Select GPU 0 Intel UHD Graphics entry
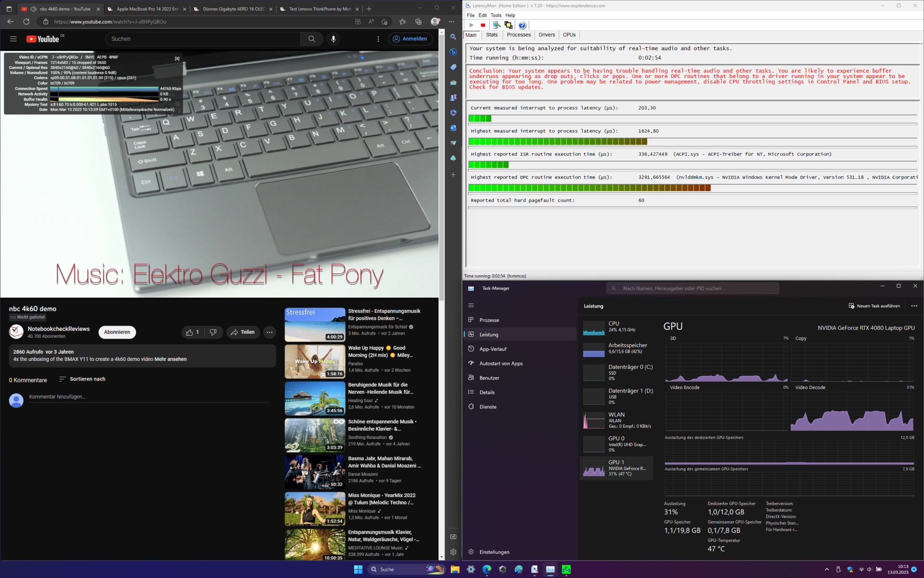Image resolution: width=924 pixels, height=578 pixels. coord(616,444)
